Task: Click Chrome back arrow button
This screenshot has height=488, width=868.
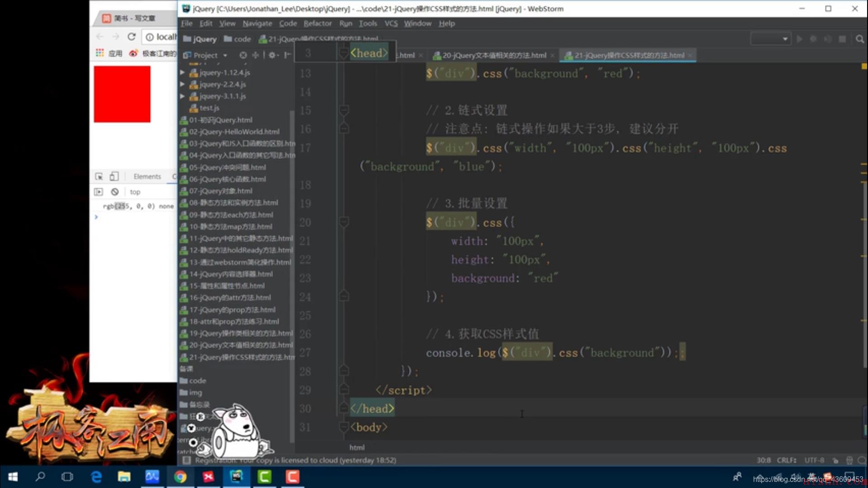Action: click(100, 37)
